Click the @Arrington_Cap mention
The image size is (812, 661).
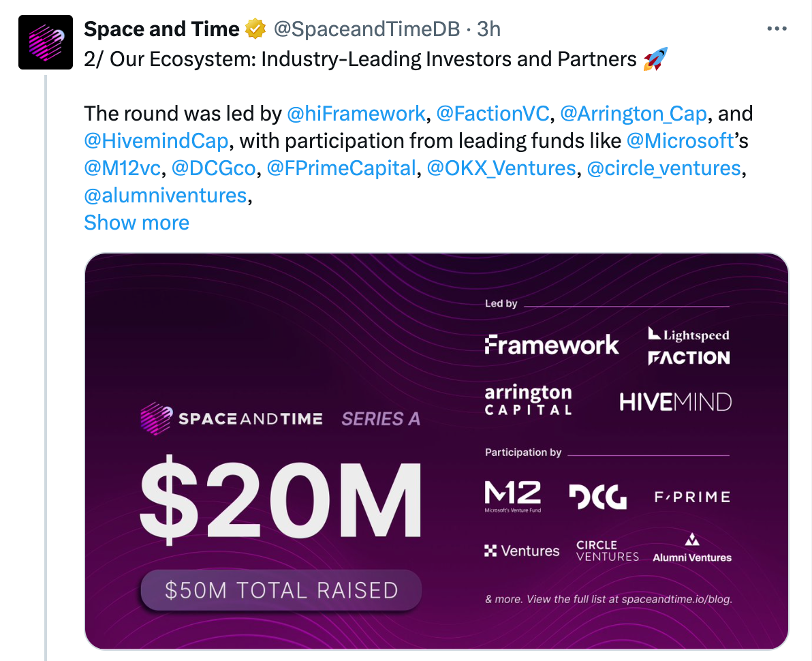pos(633,114)
